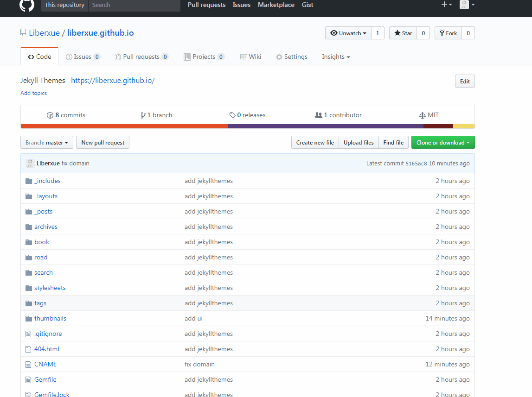The width and height of the screenshot is (532, 397).
Task: Toggle the Unwatch button
Action: coord(348,33)
